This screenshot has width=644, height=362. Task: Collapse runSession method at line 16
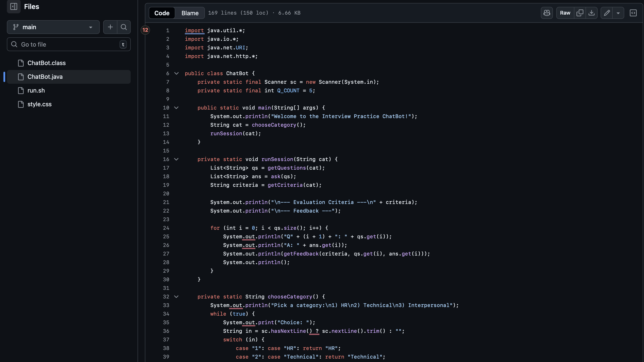[176, 159]
